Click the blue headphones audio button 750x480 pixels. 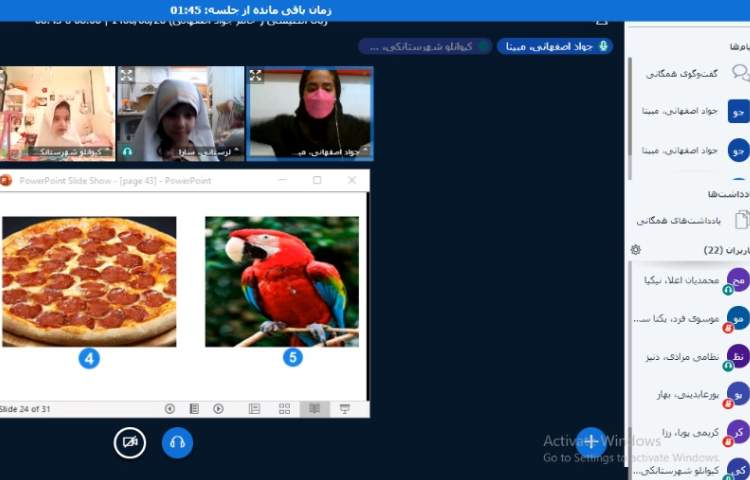point(177,441)
